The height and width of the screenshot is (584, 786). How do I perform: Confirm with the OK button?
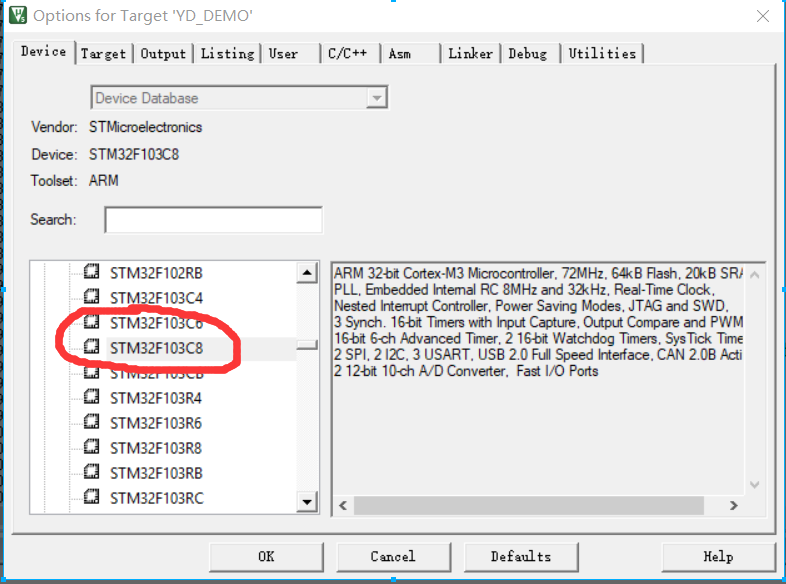tap(266, 557)
